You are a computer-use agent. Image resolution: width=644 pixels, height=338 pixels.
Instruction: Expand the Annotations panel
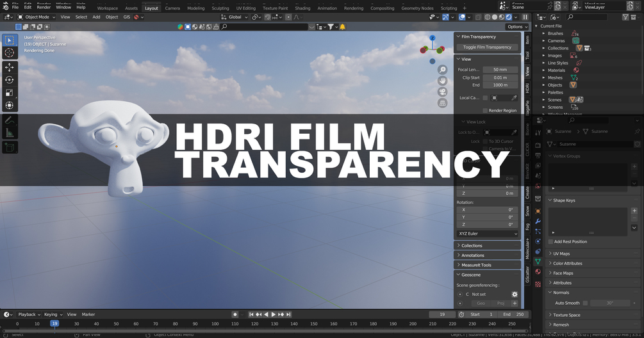(x=487, y=255)
